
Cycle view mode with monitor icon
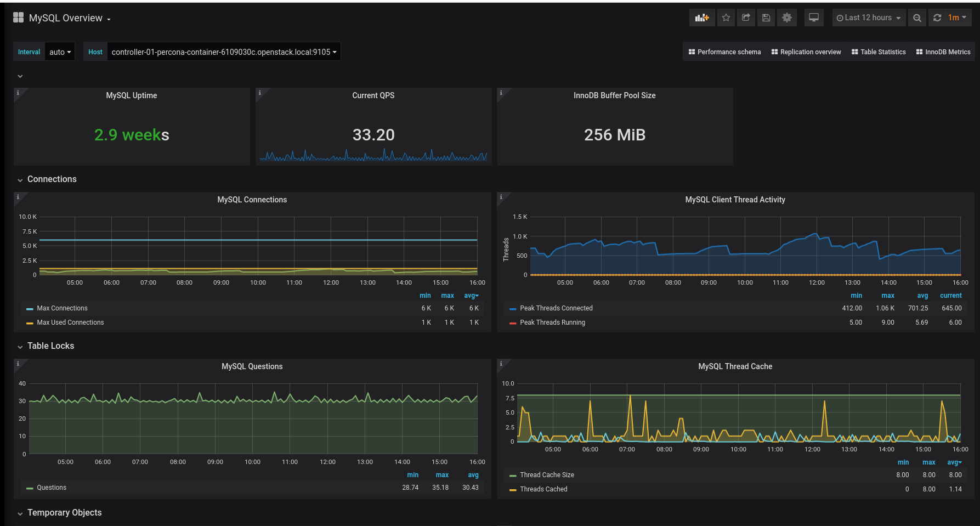814,18
